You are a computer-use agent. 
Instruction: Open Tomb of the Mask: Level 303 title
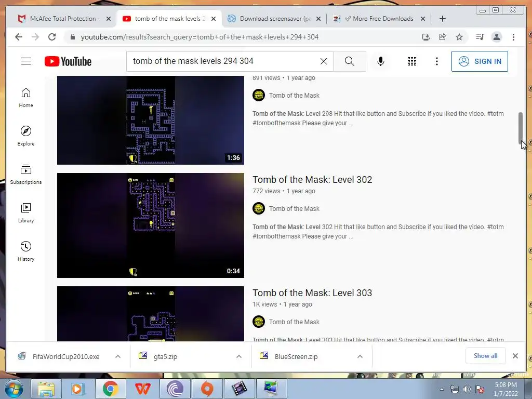312,293
